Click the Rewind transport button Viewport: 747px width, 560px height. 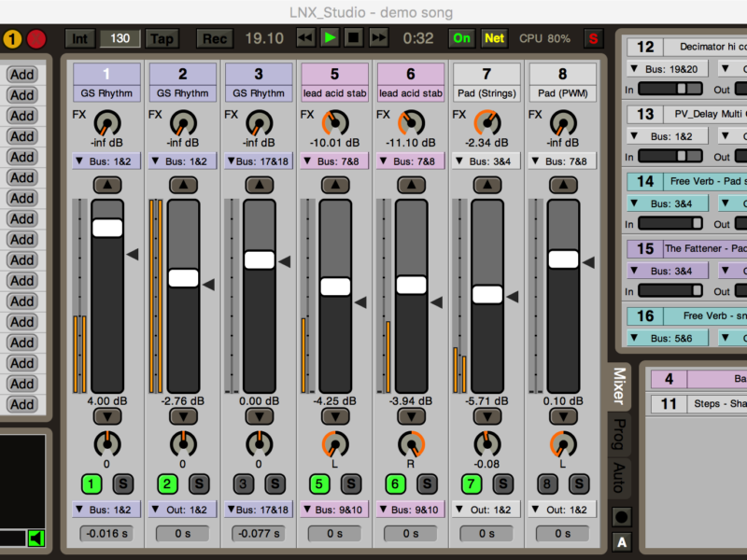[305, 38]
